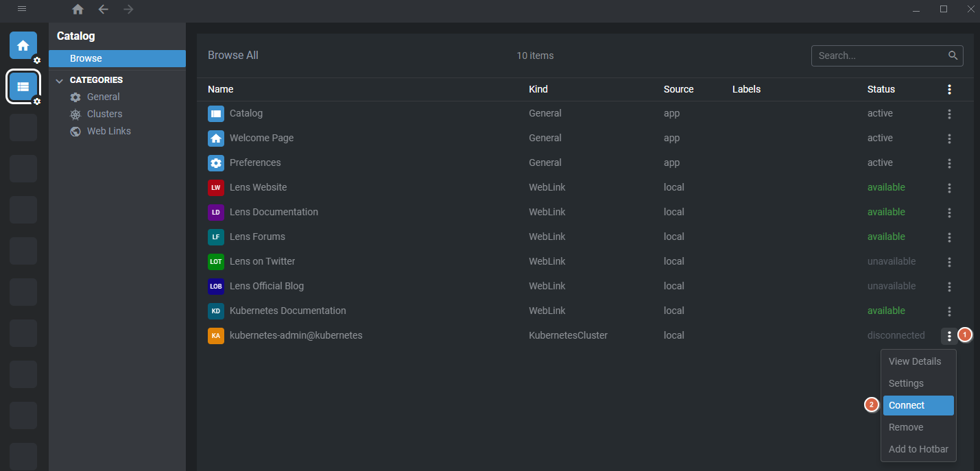The width and height of the screenshot is (980, 471).
Task: Click 'Lens Website' row name
Action: click(x=259, y=187)
